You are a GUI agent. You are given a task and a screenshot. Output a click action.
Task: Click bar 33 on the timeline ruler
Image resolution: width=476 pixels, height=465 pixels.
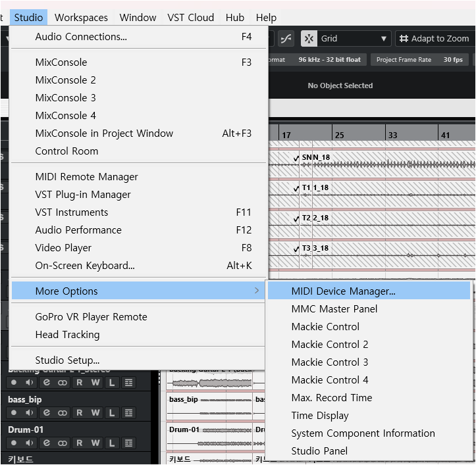click(x=392, y=135)
